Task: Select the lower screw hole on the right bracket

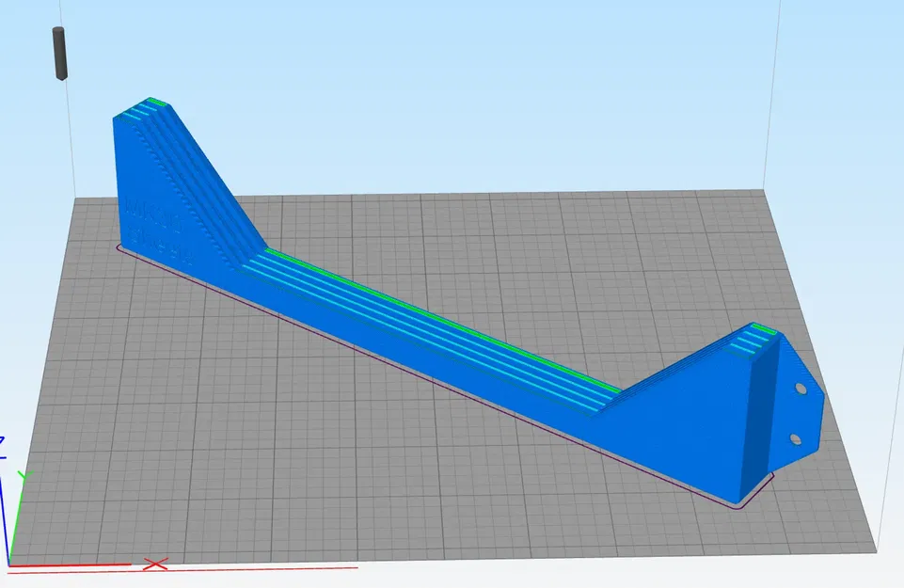Action: tap(796, 439)
